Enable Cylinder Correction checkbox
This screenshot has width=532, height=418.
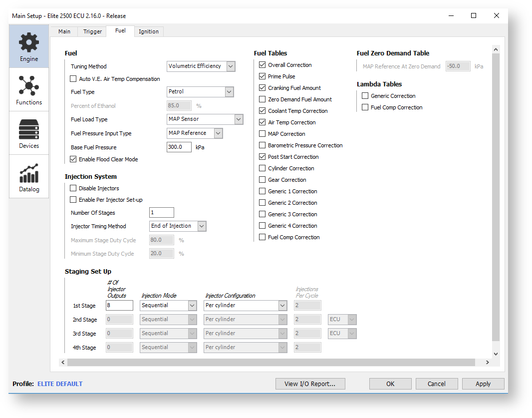point(263,168)
